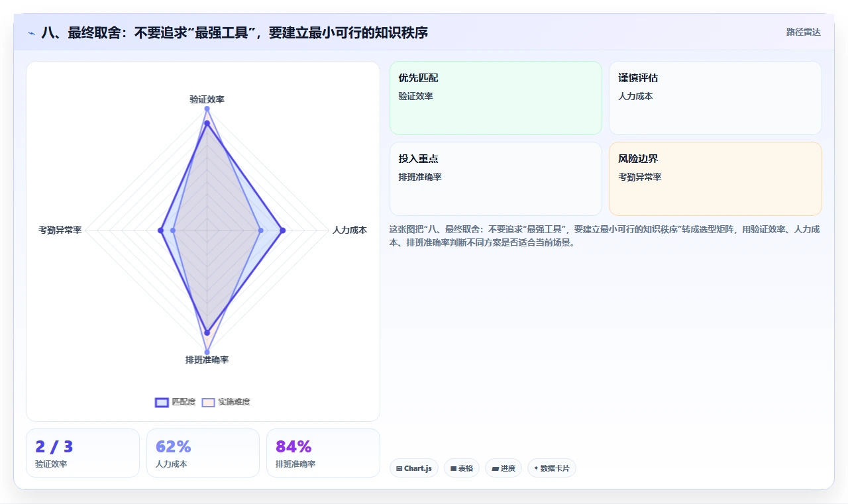Toggle the 实施难度 legend entry
Screen dimensions: 848x504
coord(226,402)
